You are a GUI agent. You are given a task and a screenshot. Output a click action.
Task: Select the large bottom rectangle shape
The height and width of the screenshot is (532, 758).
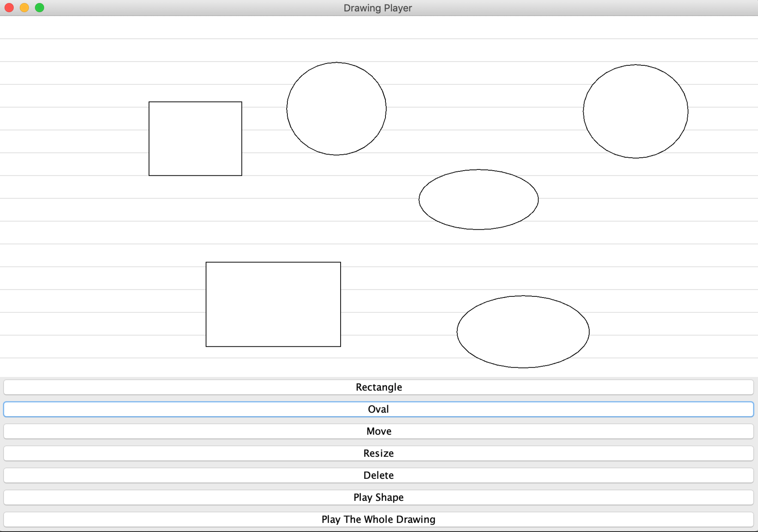[x=273, y=304]
